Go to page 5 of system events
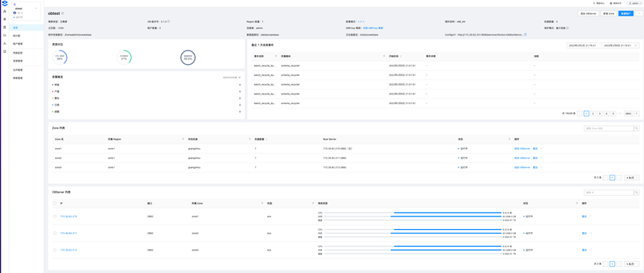The image size is (644, 273). tap(613, 113)
